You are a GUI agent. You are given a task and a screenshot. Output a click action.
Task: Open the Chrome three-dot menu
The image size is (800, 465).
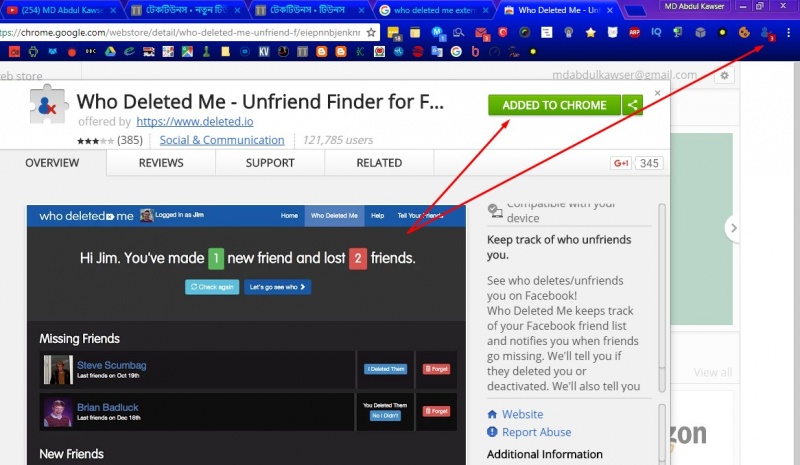tap(788, 33)
